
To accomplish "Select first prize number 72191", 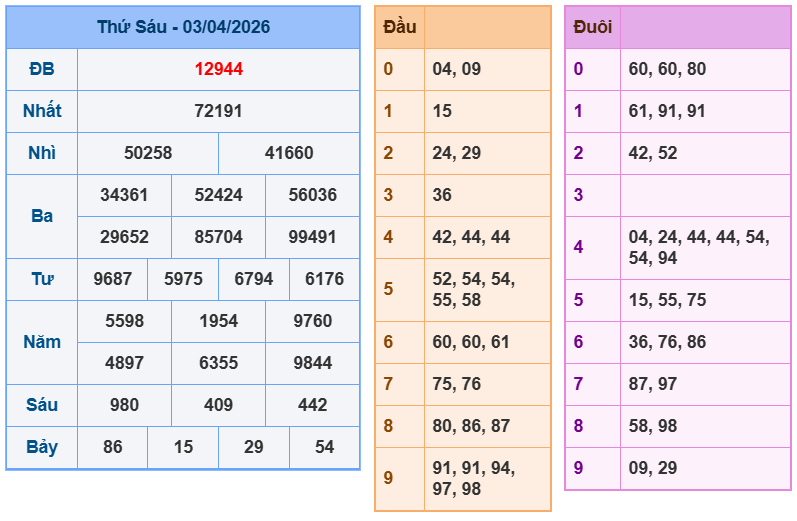I will pyautogui.click(x=219, y=111).
